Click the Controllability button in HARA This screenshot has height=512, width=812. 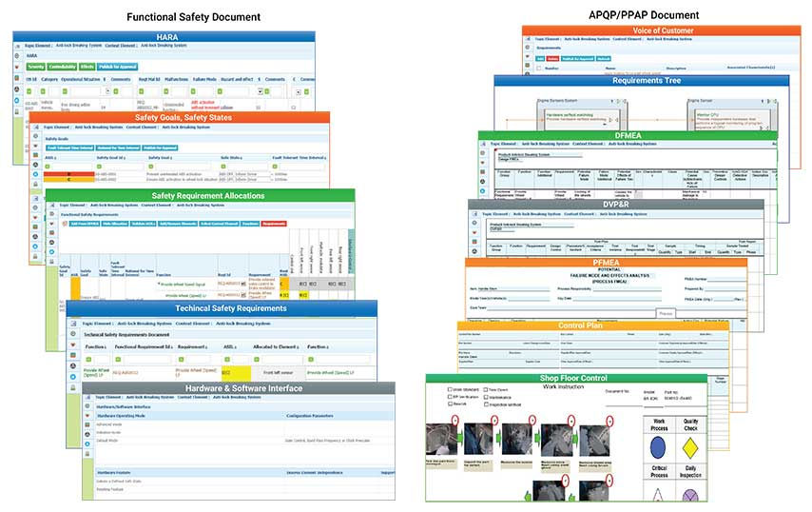[x=62, y=67]
